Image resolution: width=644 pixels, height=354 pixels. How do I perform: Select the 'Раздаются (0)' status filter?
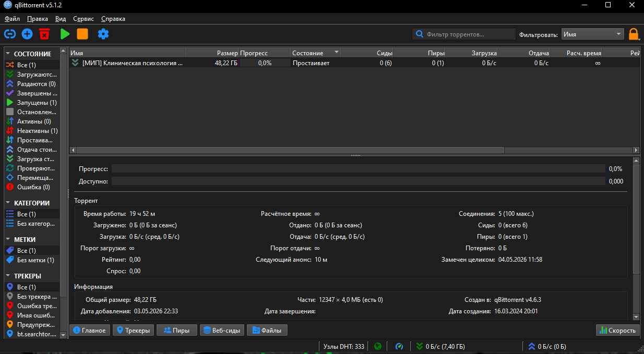[32, 84]
